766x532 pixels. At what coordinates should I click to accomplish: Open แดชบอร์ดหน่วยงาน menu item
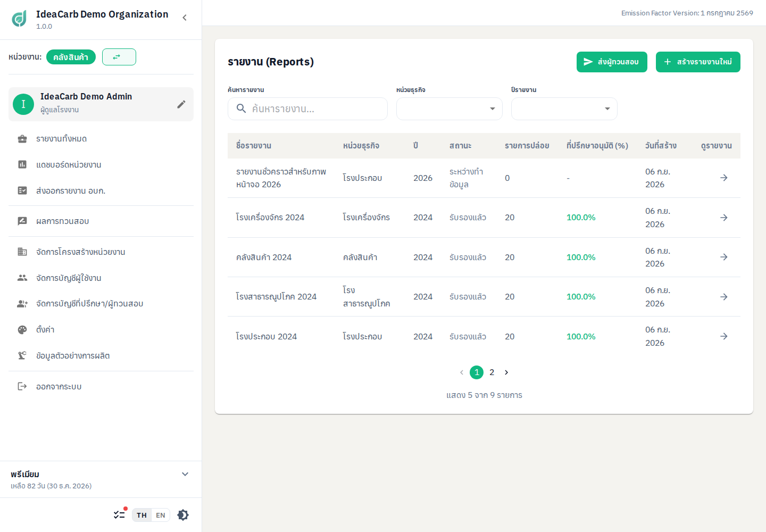[x=101, y=165]
